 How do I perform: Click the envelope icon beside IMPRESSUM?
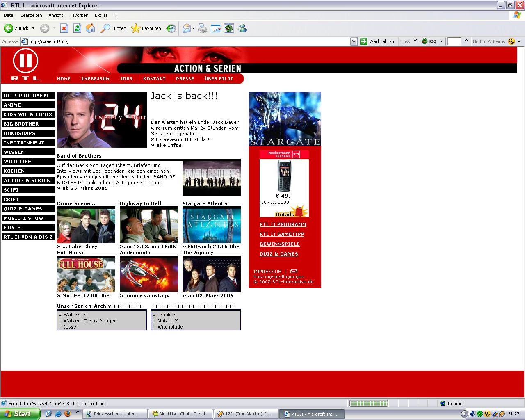click(294, 271)
